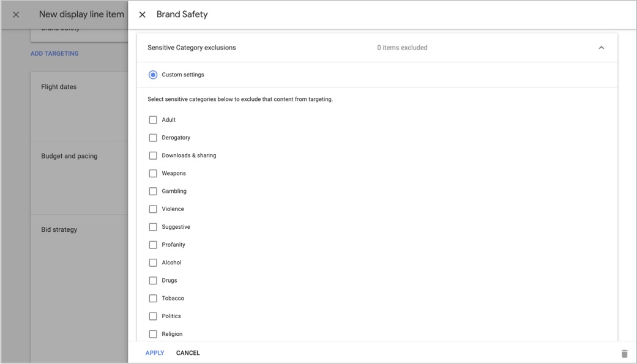Screen dimensions: 637x364
Task: Enable the Derogatory exclusion checkbox
Action: pyautogui.click(x=153, y=138)
